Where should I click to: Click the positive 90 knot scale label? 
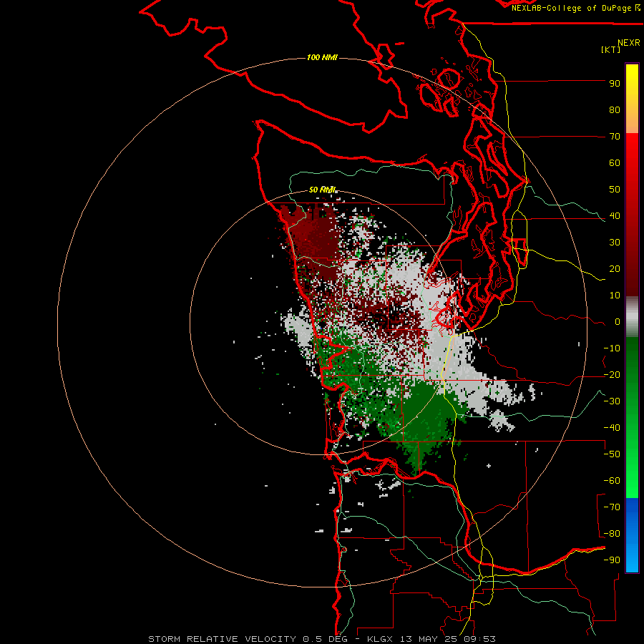click(x=615, y=84)
